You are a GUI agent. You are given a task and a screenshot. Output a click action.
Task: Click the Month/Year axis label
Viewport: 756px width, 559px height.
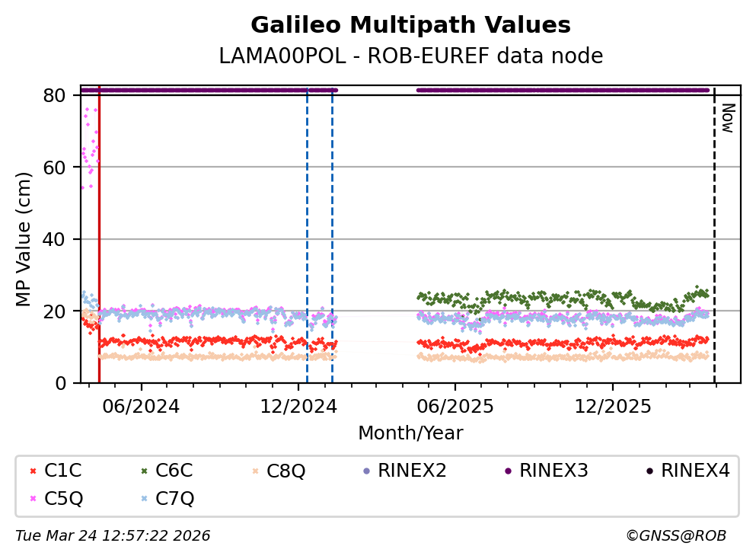tap(410, 433)
